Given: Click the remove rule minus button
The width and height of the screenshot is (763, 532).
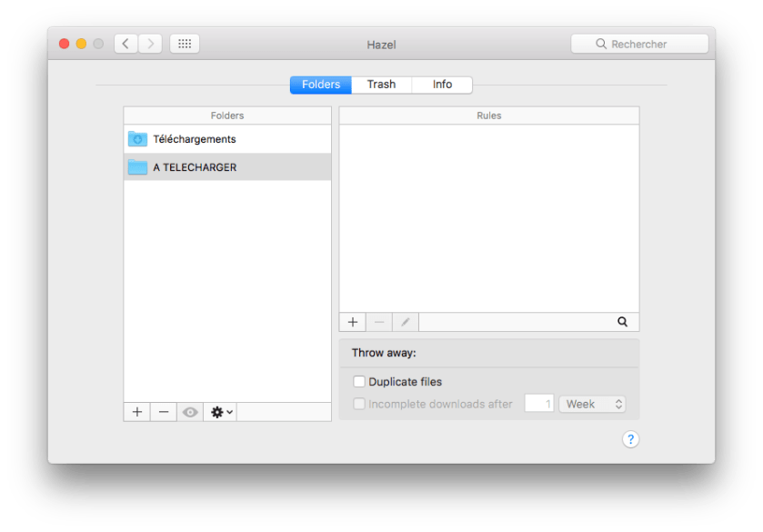Looking at the screenshot, I should (379, 322).
